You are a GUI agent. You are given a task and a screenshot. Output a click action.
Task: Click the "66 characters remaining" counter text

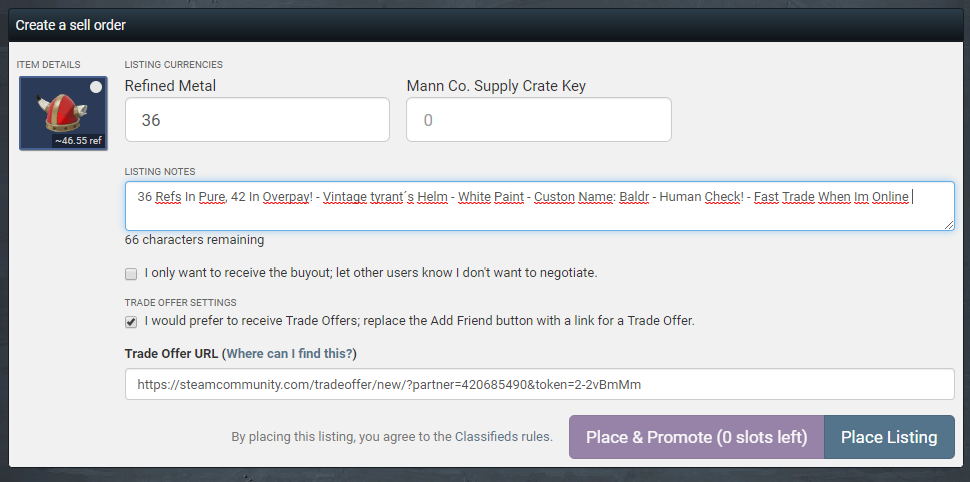tap(194, 240)
